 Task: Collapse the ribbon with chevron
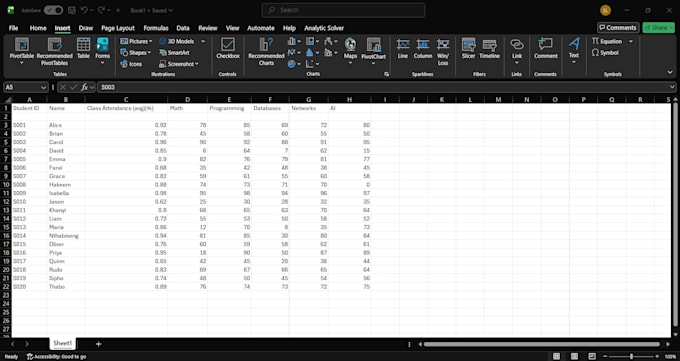pos(670,72)
